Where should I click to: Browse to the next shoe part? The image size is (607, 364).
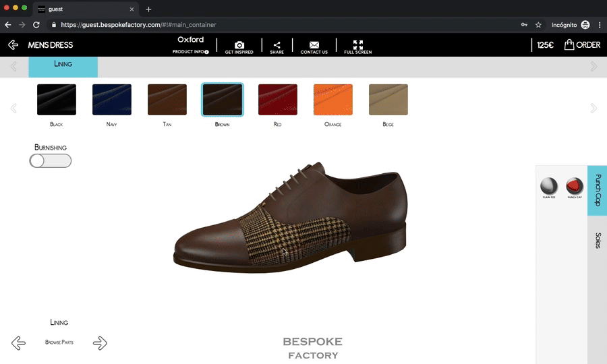pyautogui.click(x=100, y=343)
